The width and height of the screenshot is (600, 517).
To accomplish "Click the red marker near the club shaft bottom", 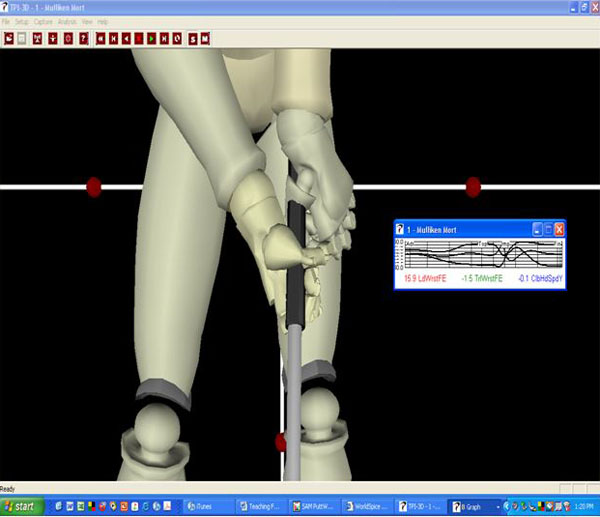I will pos(280,442).
